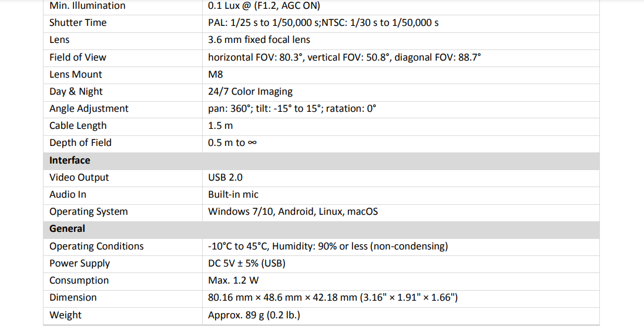
Task: Click the Dimension measurements text
Action: 333,297
